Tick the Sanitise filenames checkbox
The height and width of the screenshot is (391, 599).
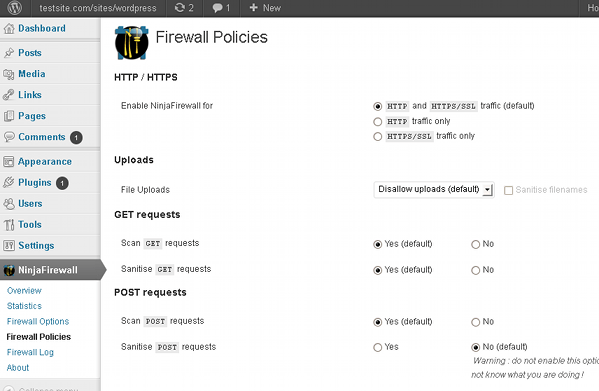click(x=508, y=190)
